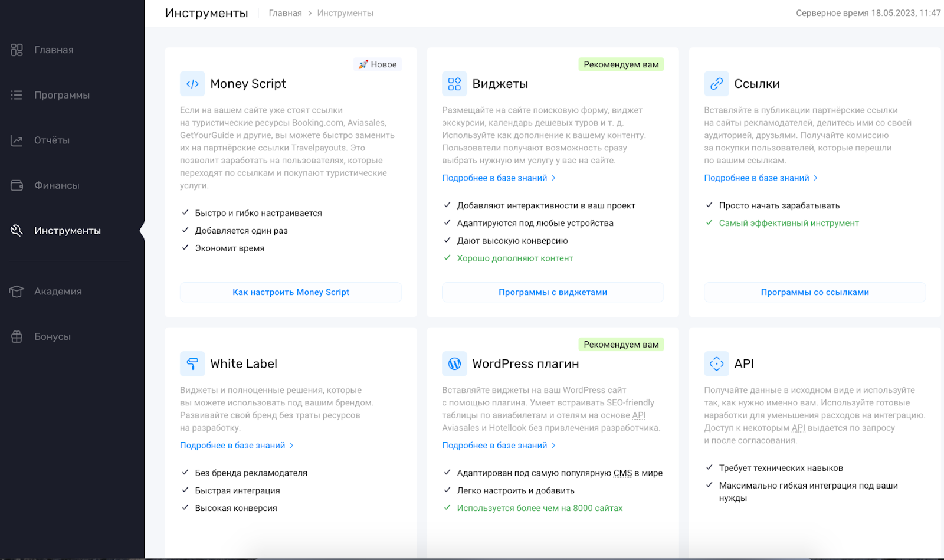
Task: Click the Ссылки chain link icon
Action: (716, 84)
